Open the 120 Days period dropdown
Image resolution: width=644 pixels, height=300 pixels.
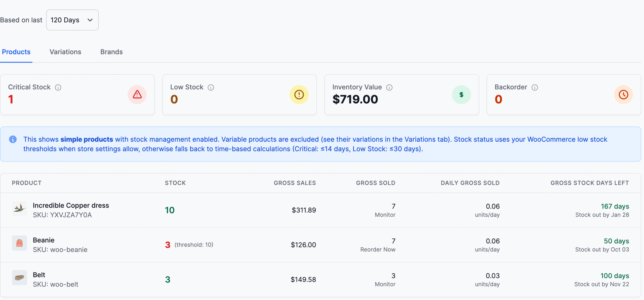tap(72, 20)
